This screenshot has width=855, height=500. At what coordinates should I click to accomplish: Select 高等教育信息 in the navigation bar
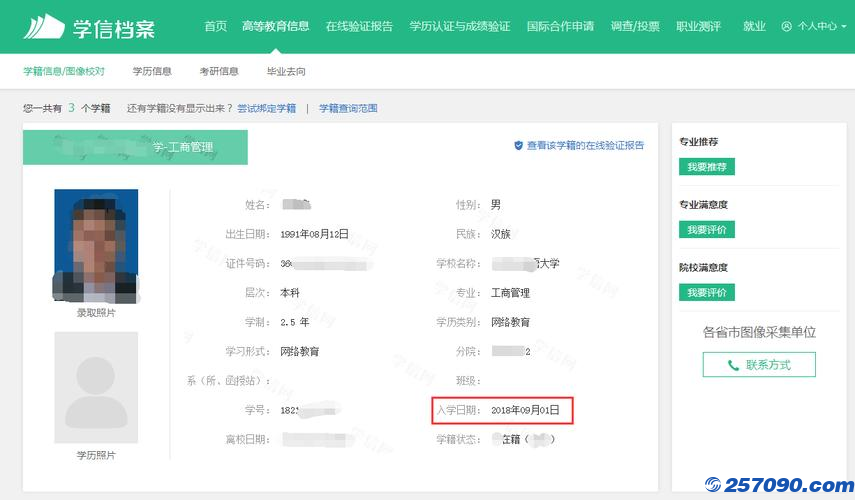(x=275, y=27)
